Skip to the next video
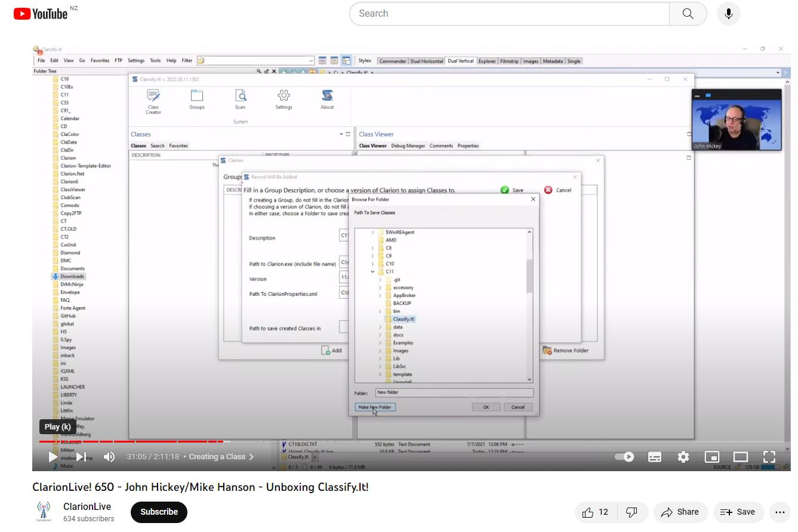 point(81,457)
